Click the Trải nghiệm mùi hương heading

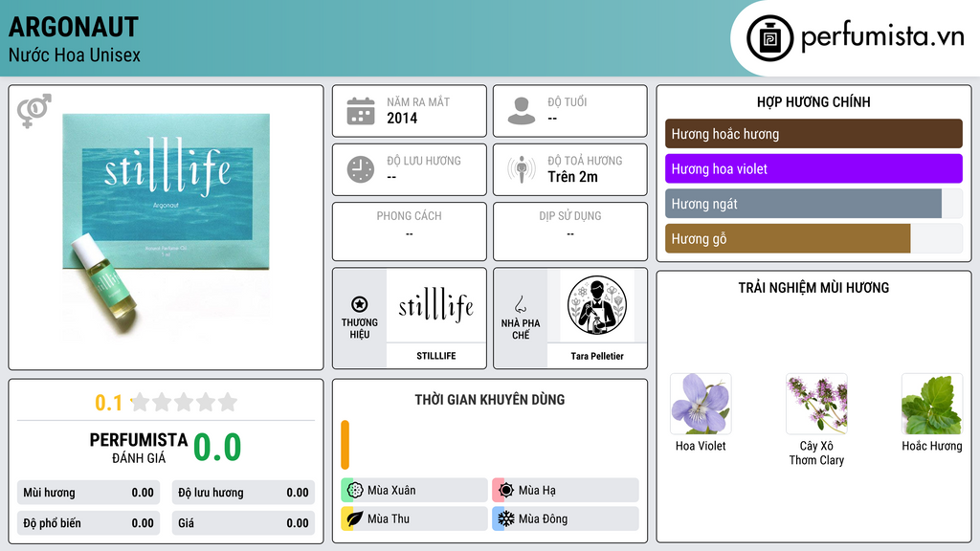pos(813,288)
